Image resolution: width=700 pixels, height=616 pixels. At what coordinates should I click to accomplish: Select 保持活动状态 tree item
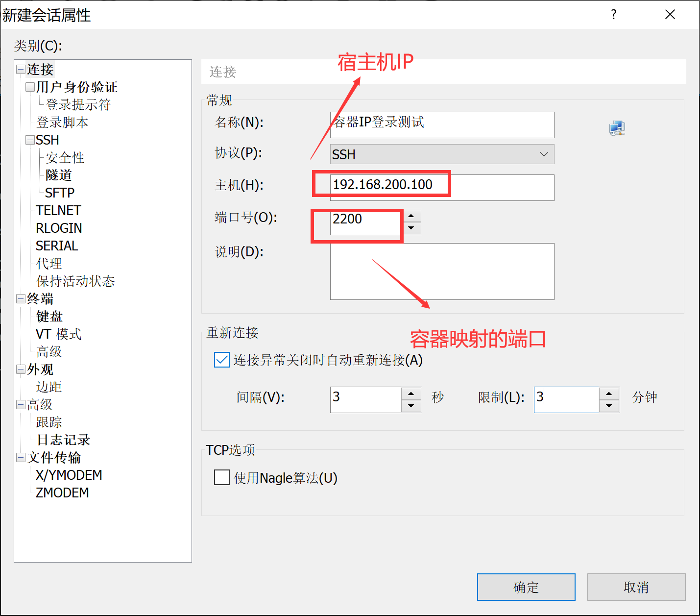point(75,281)
